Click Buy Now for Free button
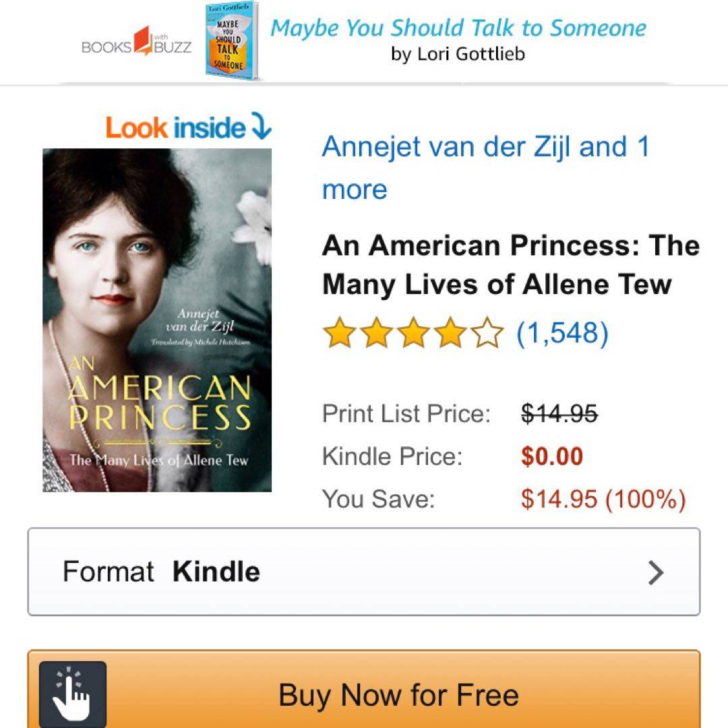 364,690
